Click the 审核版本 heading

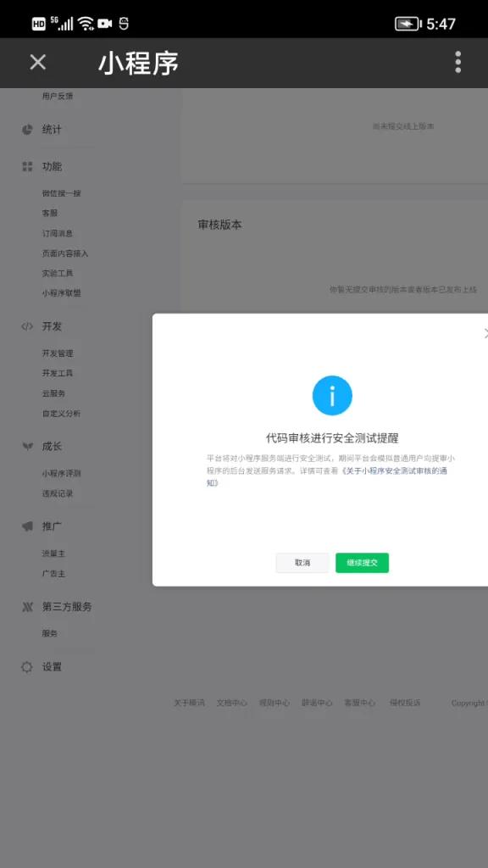pyautogui.click(x=219, y=225)
